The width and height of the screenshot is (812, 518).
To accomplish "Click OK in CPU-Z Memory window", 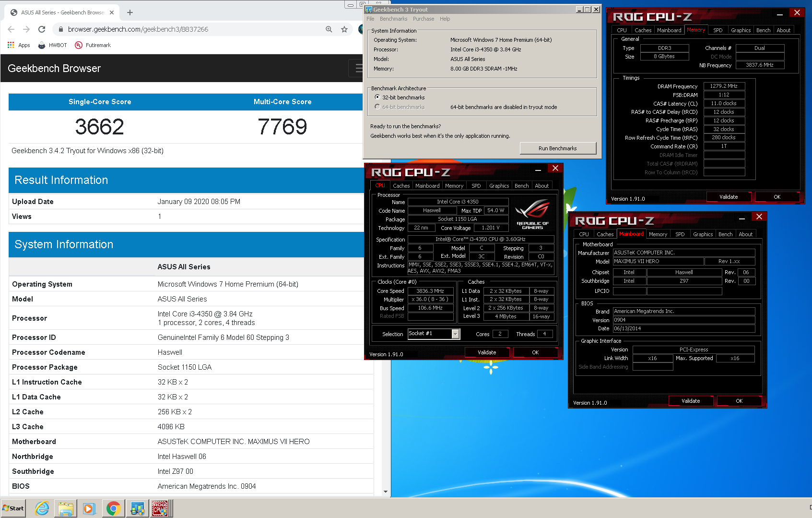I will click(x=777, y=197).
